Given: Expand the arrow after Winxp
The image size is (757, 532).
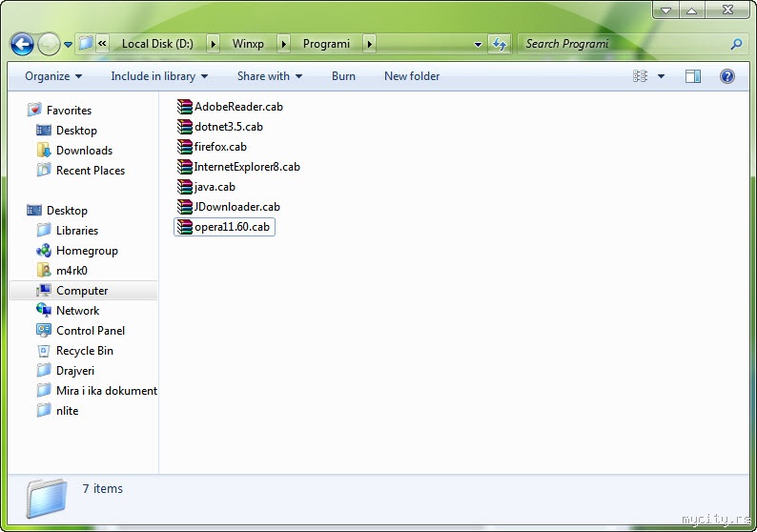Looking at the screenshot, I should pos(284,44).
